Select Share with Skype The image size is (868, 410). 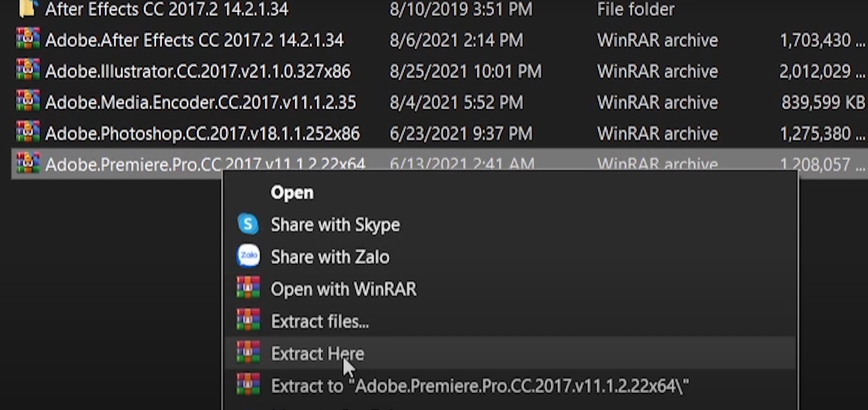(335, 225)
